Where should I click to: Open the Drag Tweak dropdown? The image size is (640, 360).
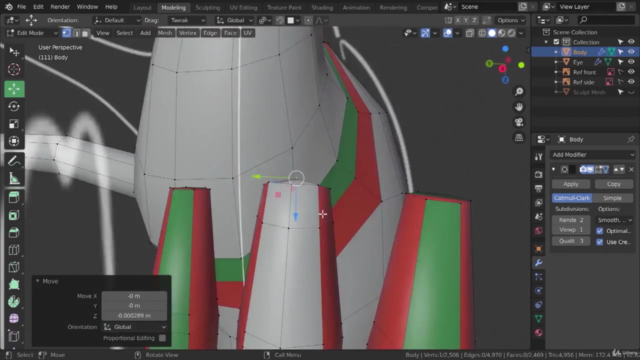[x=187, y=20]
